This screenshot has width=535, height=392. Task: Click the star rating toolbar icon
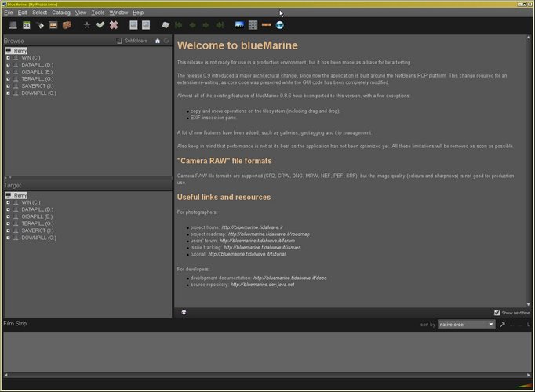pos(87,25)
